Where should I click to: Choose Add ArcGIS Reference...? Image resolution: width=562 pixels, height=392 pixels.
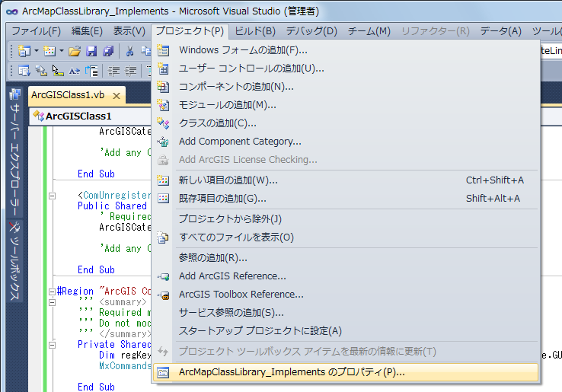pyautogui.click(x=346, y=276)
